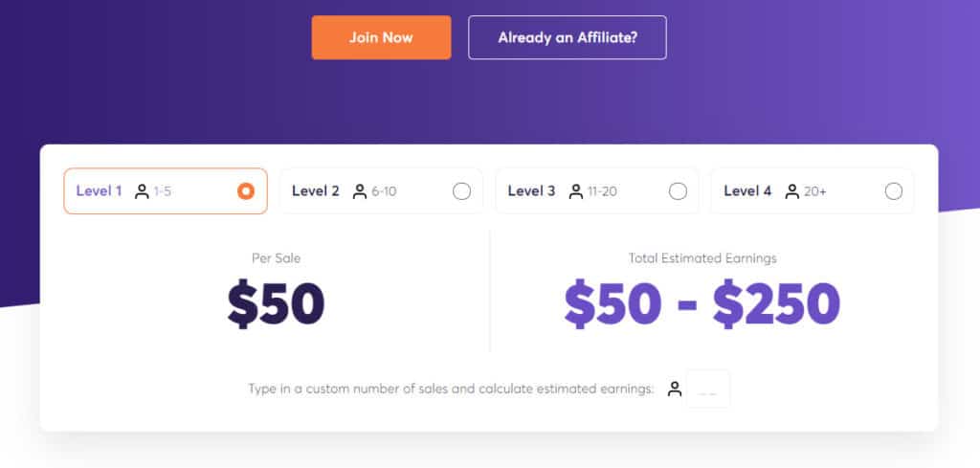The height and width of the screenshot is (468, 980).
Task: Select the Level 2 radio button
Action: click(461, 191)
